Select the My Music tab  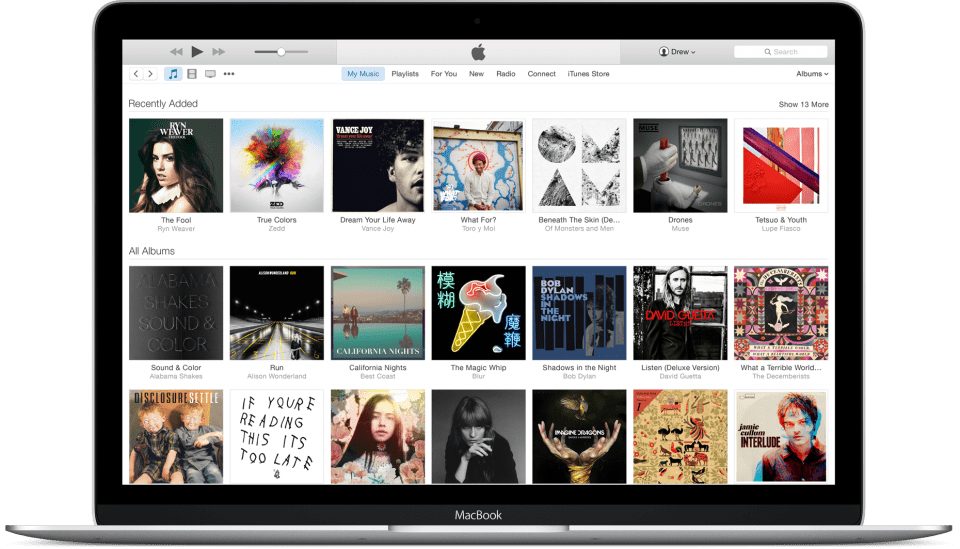coord(363,73)
